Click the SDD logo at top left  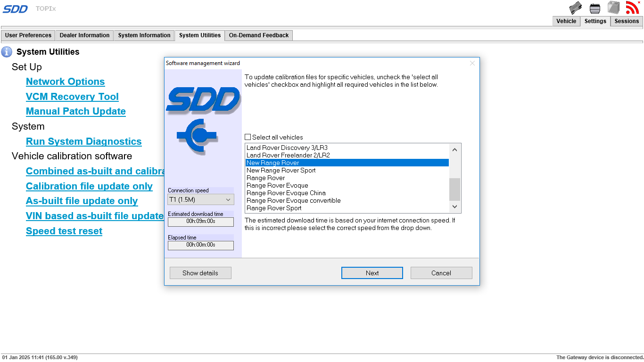pos(16,8)
